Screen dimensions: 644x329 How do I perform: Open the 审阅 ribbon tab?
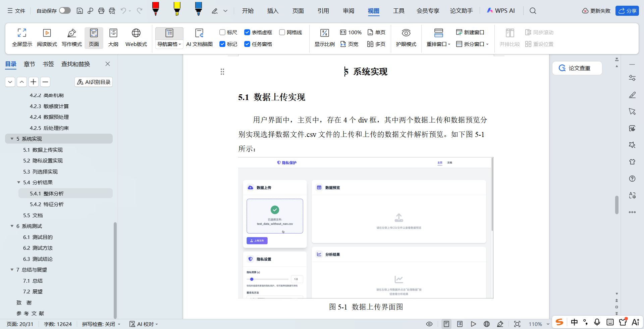[348, 11]
